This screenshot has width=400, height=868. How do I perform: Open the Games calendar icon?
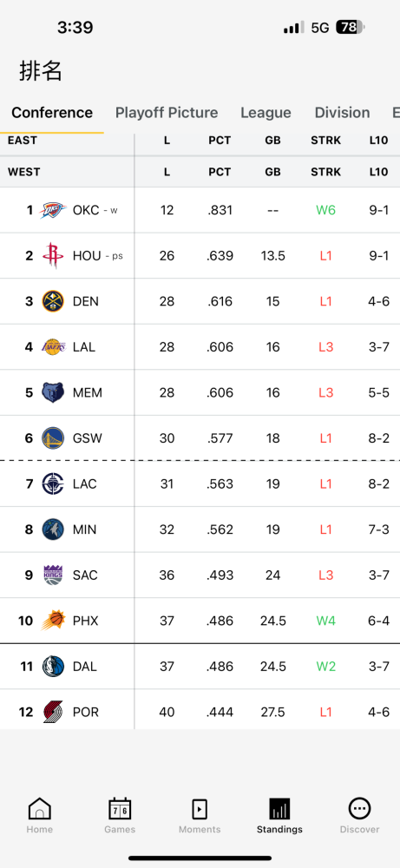[120, 809]
